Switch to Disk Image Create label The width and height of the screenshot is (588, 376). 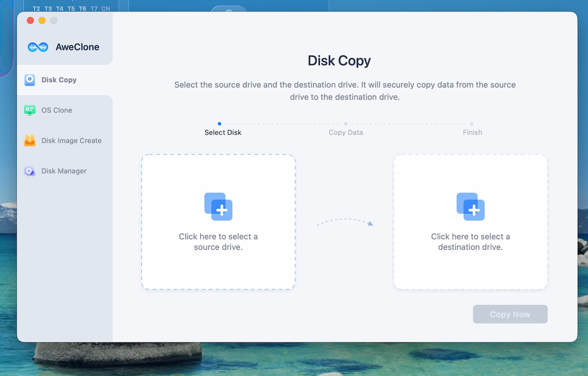71,140
